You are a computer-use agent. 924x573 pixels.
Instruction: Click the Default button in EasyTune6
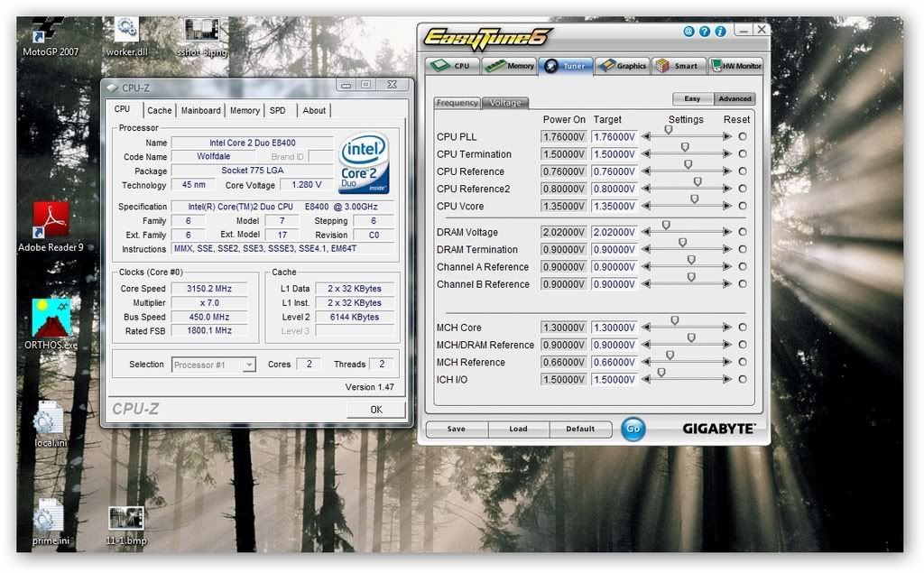(580, 429)
